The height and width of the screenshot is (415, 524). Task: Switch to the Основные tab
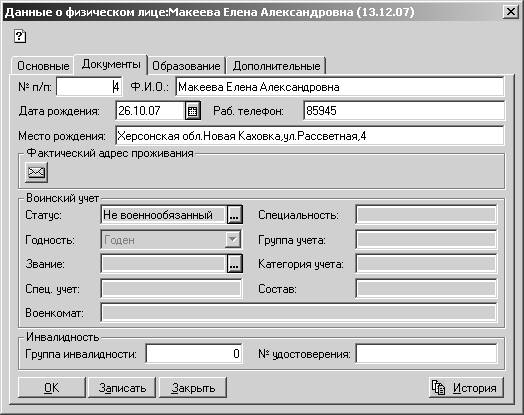click(43, 66)
